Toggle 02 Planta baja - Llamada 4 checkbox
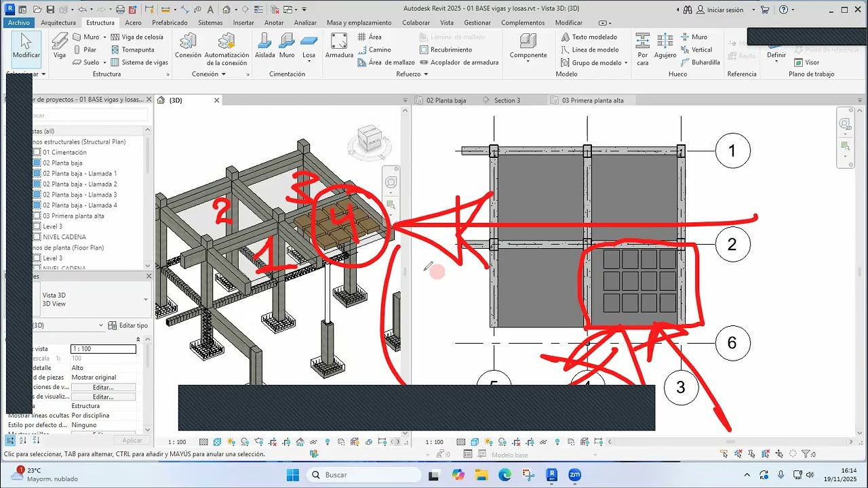This screenshot has height=488, width=868. [37, 205]
